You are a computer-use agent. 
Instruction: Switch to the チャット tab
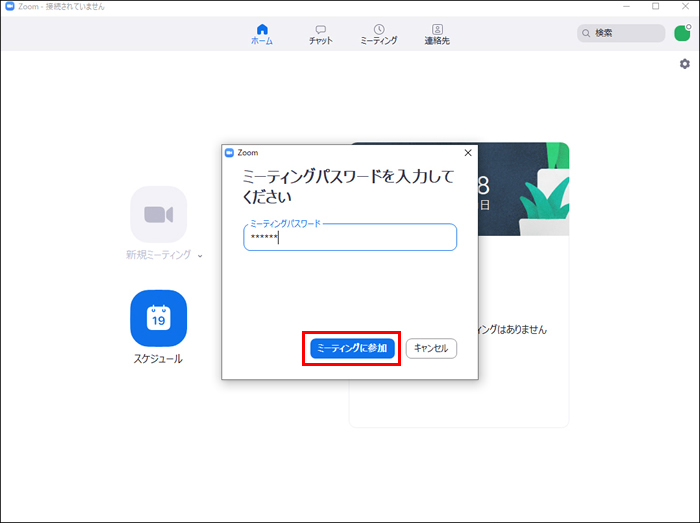point(321,34)
